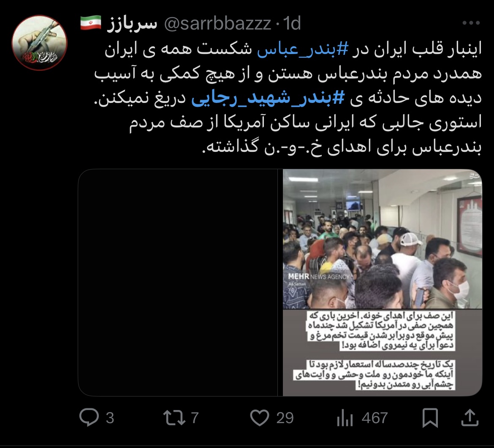Bookmark this tweet
494x448 pixels.
(x=430, y=418)
